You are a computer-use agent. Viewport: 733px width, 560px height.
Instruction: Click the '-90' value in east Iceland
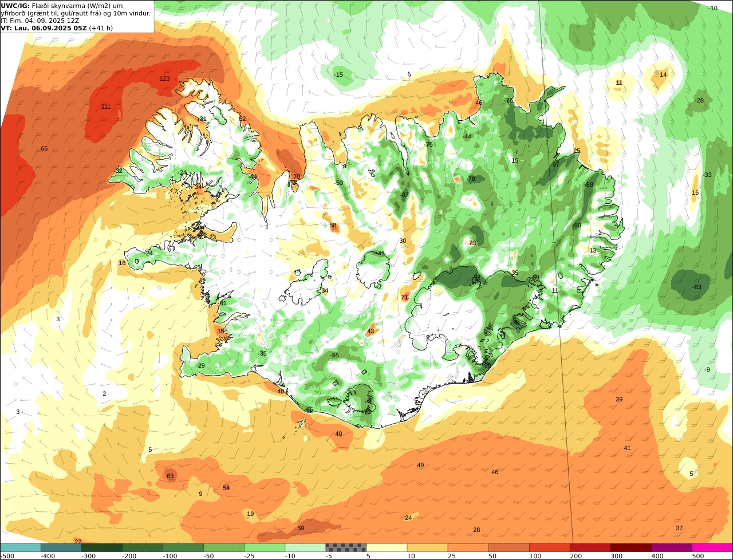tap(576, 225)
